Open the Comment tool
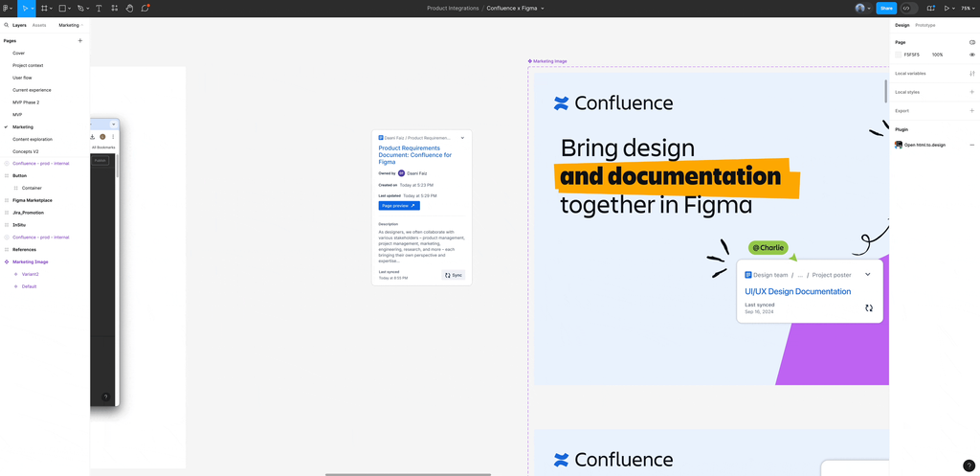Screen dimensions: 980x476 145,8
